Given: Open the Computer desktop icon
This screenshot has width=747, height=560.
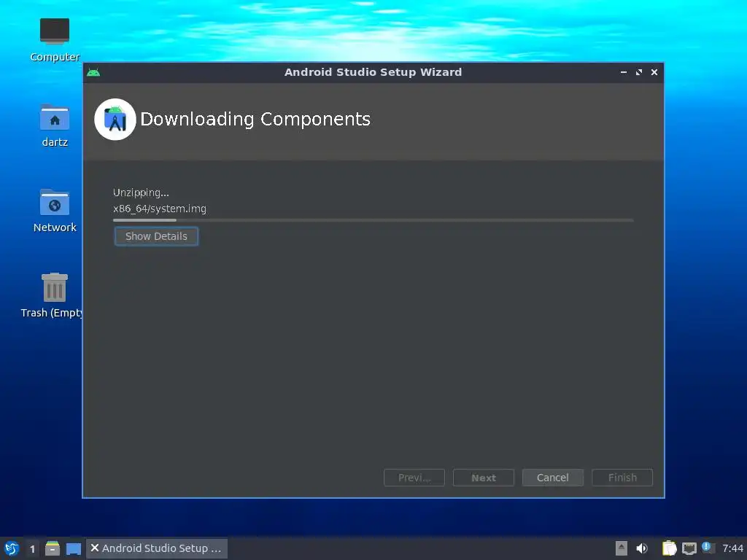Looking at the screenshot, I should tap(55, 40).
